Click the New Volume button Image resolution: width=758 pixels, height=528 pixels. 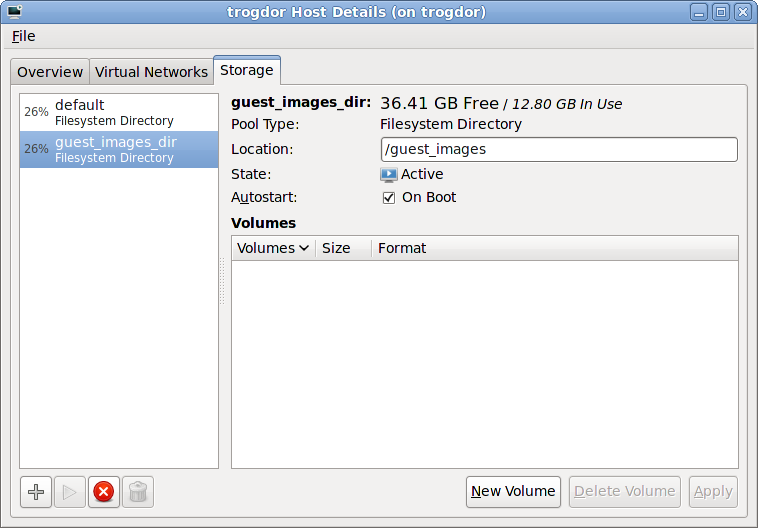[513, 491]
